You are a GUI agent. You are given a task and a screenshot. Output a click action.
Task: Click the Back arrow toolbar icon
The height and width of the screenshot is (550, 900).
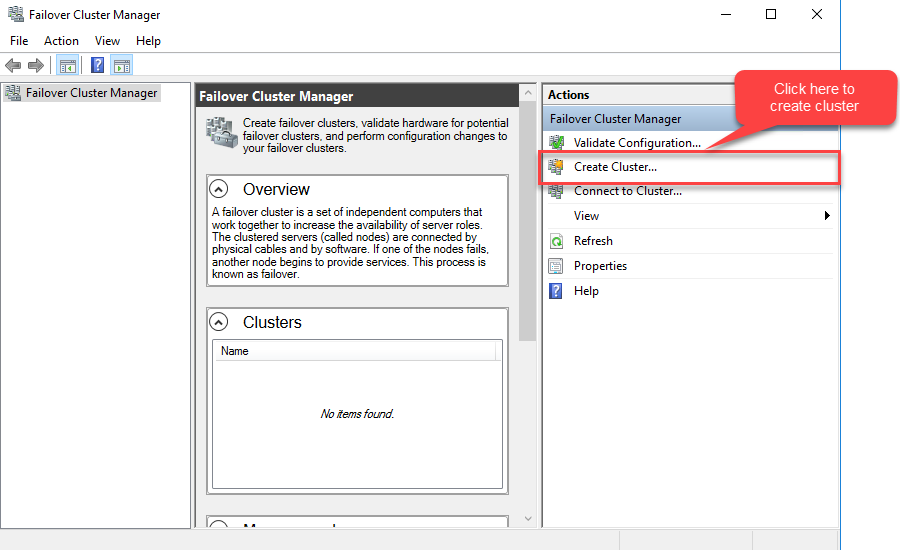pyautogui.click(x=13, y=65)
